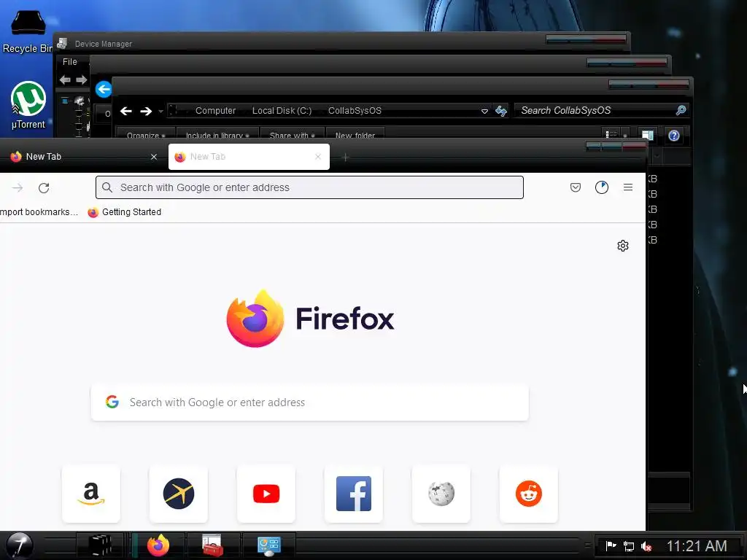The height and width of the screenshot is (560, 747).
Task: Open the clock showing 11:21 AM
Action: click(697, 545)
